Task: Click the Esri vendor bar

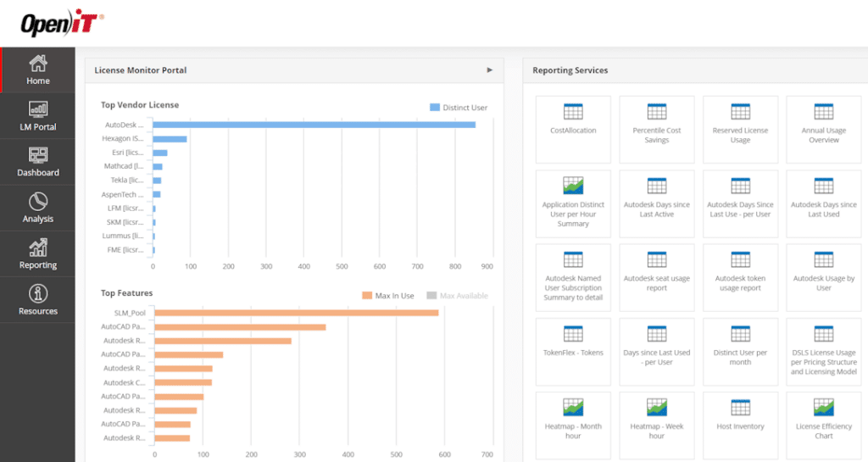Action: [x=160, y=153]
